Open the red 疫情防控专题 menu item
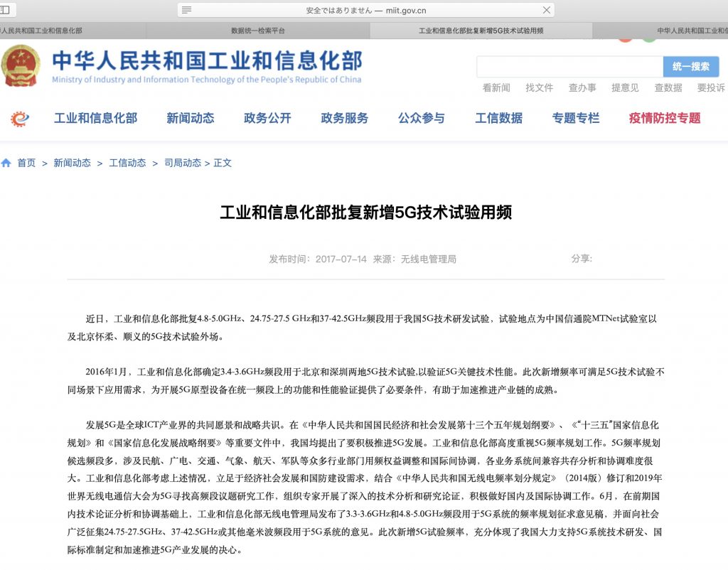This screenshot has width=728, height=570. pos(665,119)
